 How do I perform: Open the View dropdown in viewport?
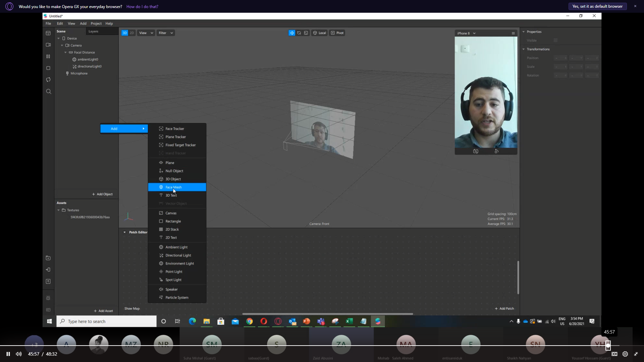[x=146, y=33]
